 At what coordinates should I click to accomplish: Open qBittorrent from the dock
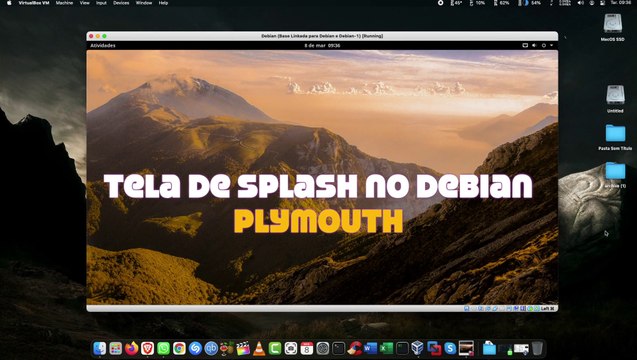(211, 348)
